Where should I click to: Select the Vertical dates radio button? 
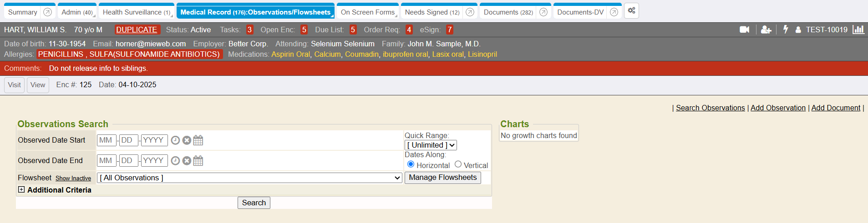[458, 164]
